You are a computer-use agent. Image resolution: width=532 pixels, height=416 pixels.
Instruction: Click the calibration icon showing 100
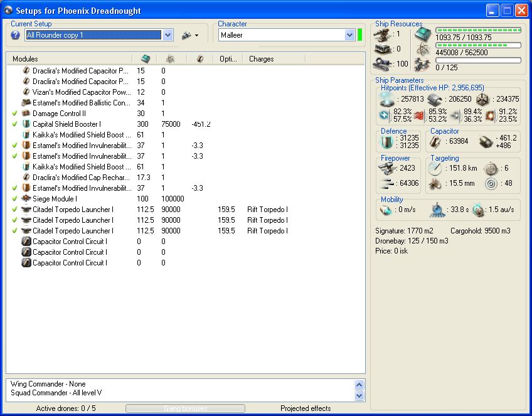click(x=382, y=64)
